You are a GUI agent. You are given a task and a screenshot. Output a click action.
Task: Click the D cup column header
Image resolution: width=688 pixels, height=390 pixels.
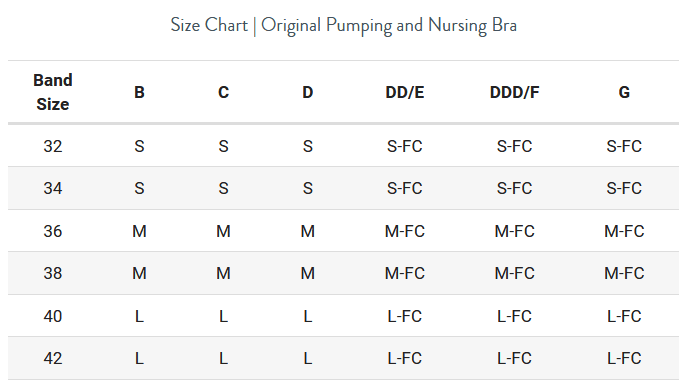pos(308,92)
